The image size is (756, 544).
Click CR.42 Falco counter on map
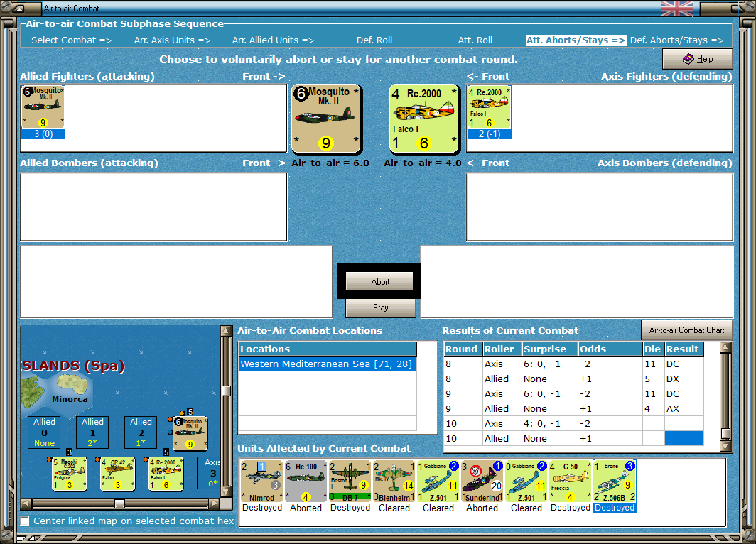(118, 474)
